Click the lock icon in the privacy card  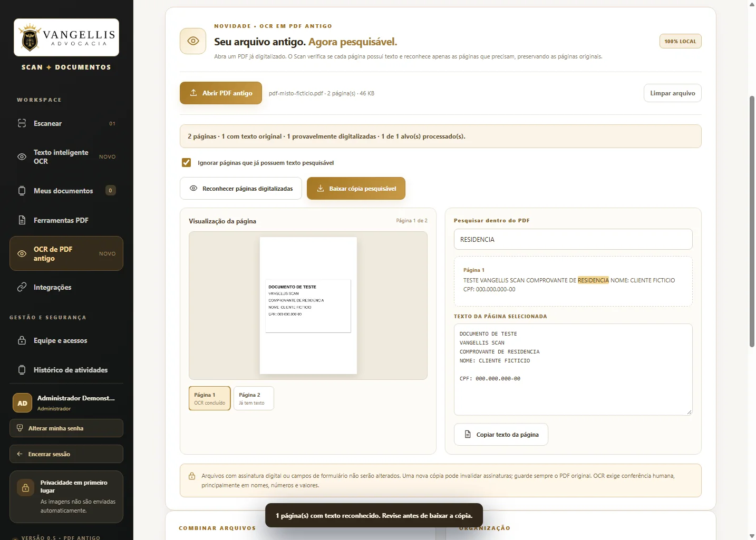(25, 488)
